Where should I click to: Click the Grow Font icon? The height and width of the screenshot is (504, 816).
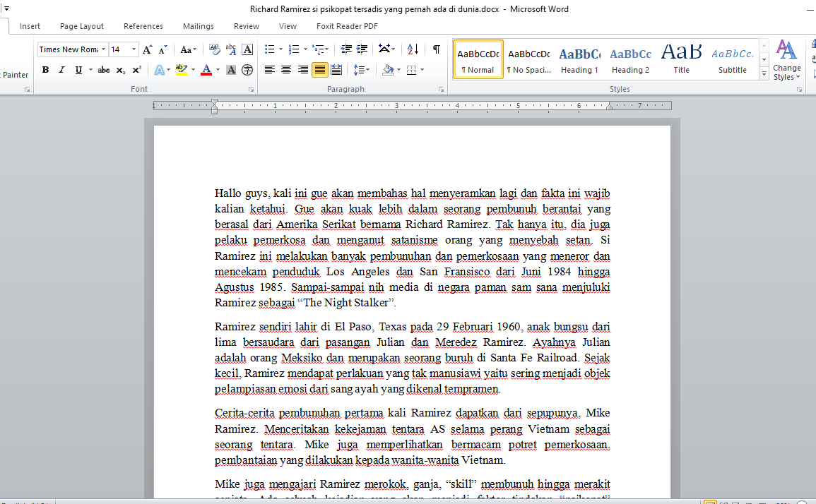coord(147,49)
